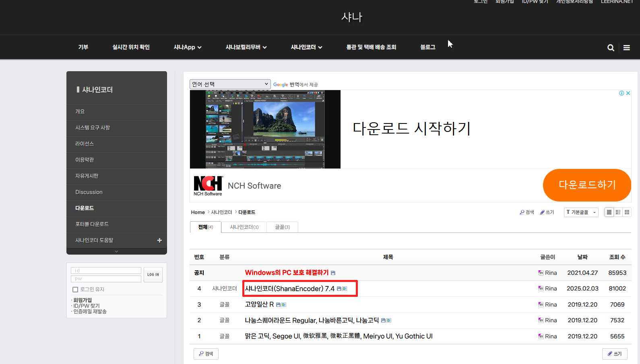Click the id input field
Image resolution: width=640 pixels, height=364 pixels.
[106, 271]
